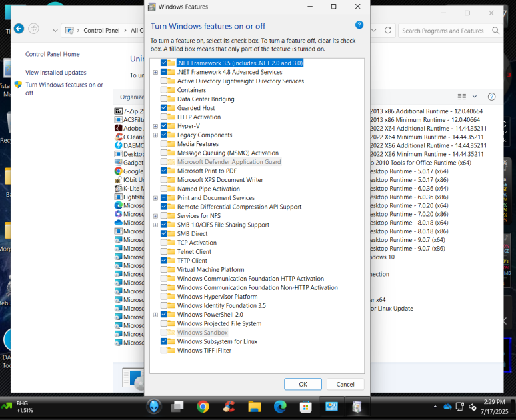Open network tray icon
This screenshot has width=516, height=420.
[460, 407]
